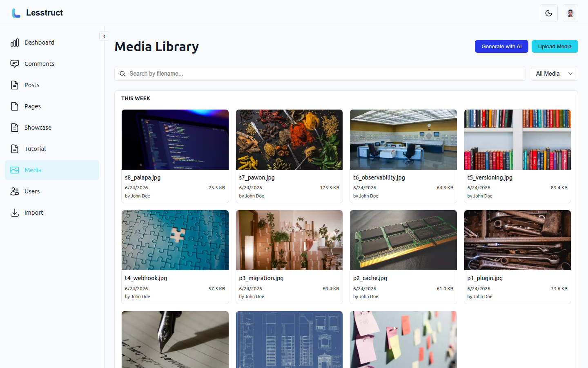Open the Import label
Image resolution: width=588 pixels, height=368 pixels.
[33, 213]
